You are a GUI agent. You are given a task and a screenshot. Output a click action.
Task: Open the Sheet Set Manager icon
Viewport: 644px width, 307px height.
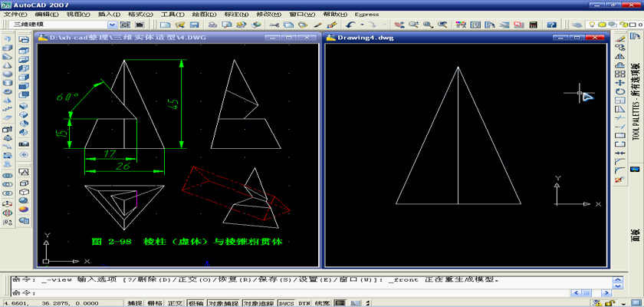coord(504,25)
